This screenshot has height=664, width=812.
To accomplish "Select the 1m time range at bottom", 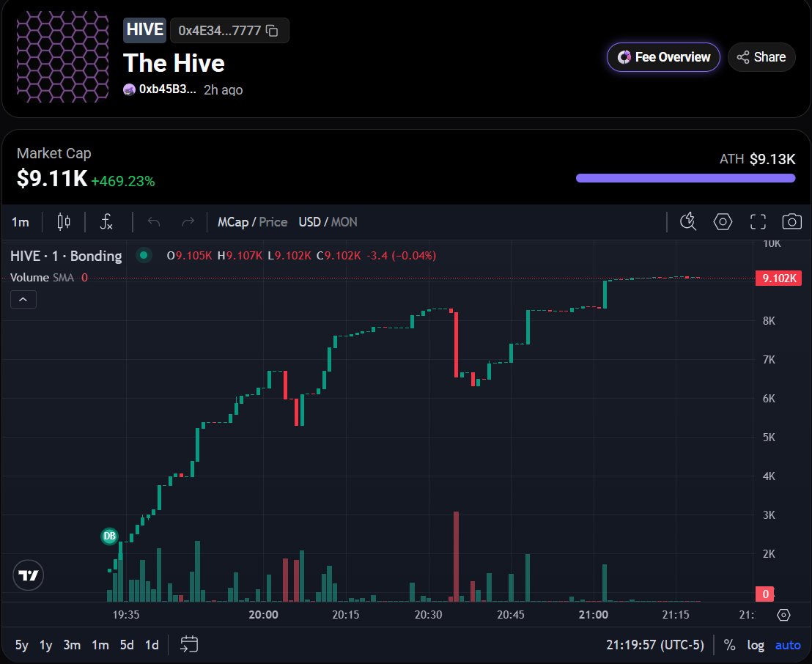I will (100, 645).
